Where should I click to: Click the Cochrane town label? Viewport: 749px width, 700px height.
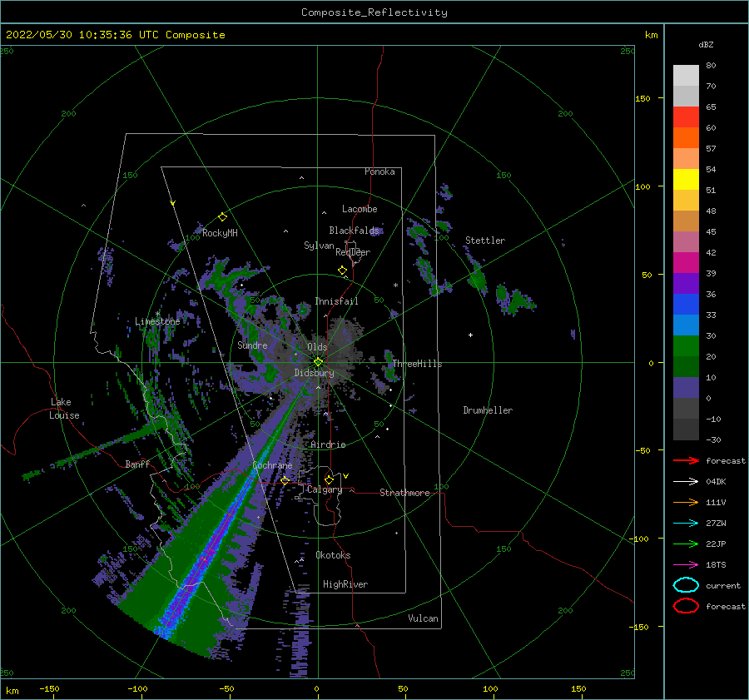[272, 465]
